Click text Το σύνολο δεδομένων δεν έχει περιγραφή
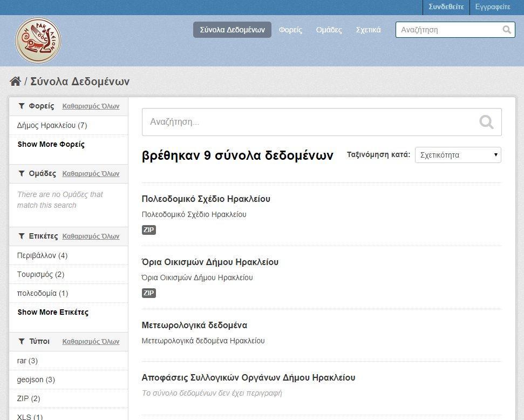This screenshot has height=420, width=524. tap(212, 393)
